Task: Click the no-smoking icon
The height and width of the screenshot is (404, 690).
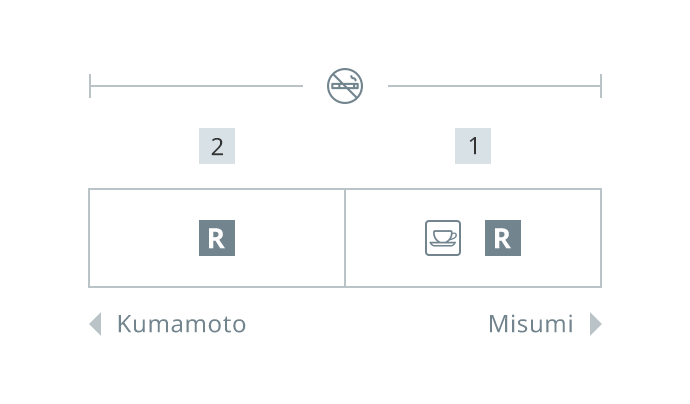Action: tap(345, 86)
